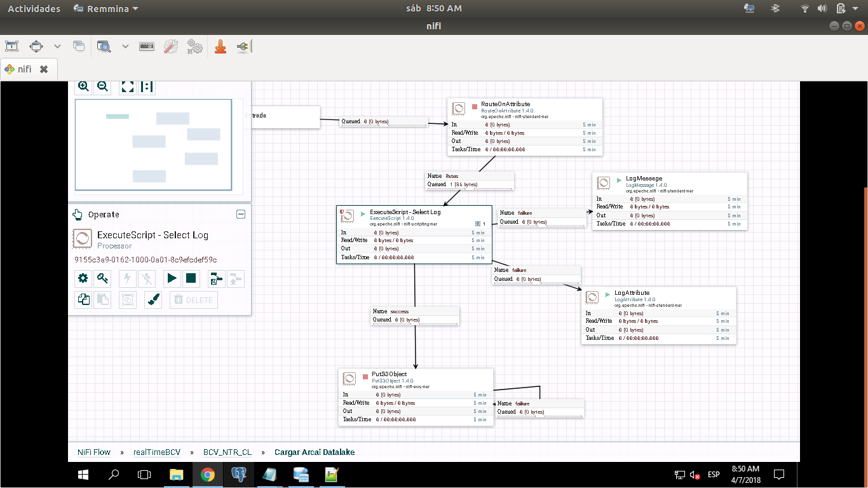The width and height of the screenshot is (868, 488).
Task: Fit the flow to screen using Fit icon
Action: click(128, 86)
